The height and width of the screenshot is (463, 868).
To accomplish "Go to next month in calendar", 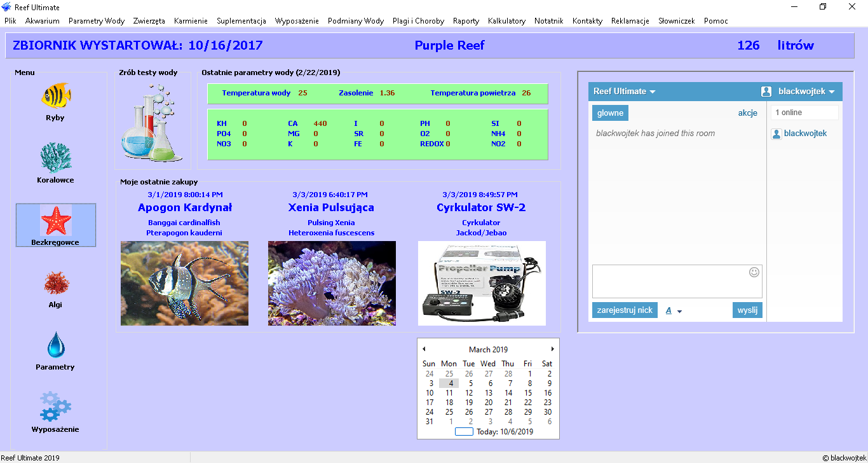I will pyautogui.click(x=552, y=349).
